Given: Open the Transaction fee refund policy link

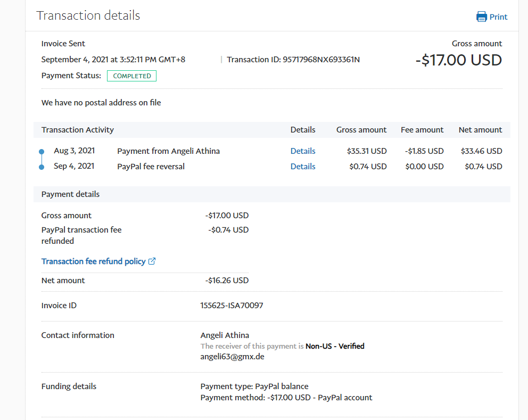Looking at the screenshot, I should click(x=93, y=261).
